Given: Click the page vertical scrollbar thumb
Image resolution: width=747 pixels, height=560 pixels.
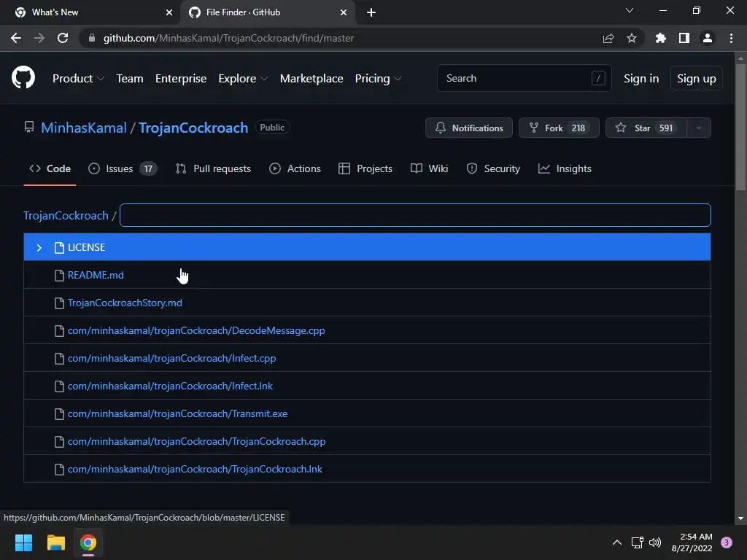Looking at the screenshot, I should pos(740,127).
